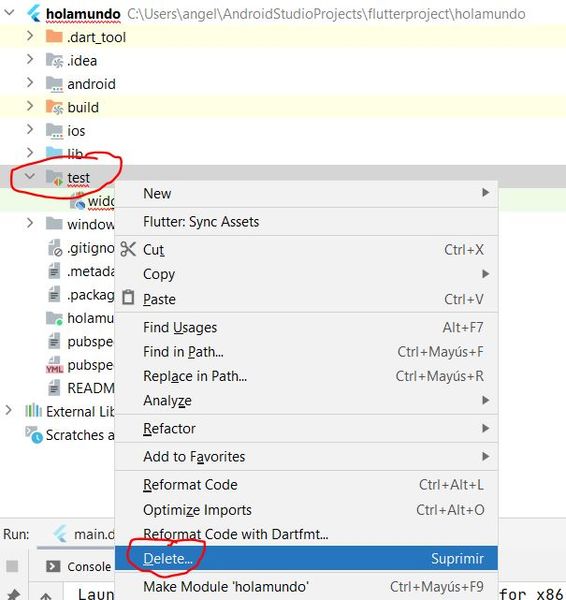
Task: Choose Replace in Path...
Action: 306,376
